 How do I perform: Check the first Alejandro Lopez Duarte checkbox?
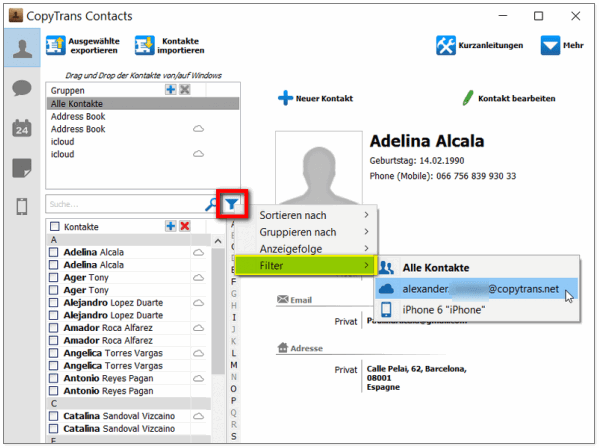pos(53,303)
